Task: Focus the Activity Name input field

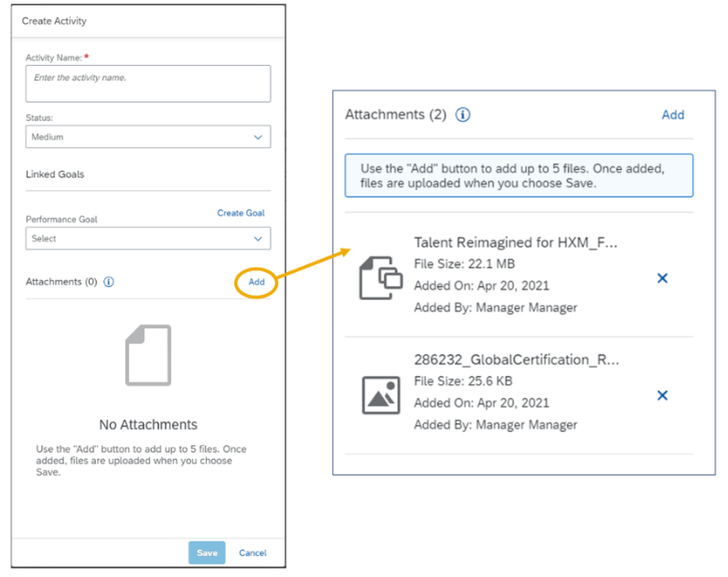Action: [x=148, y=83]
